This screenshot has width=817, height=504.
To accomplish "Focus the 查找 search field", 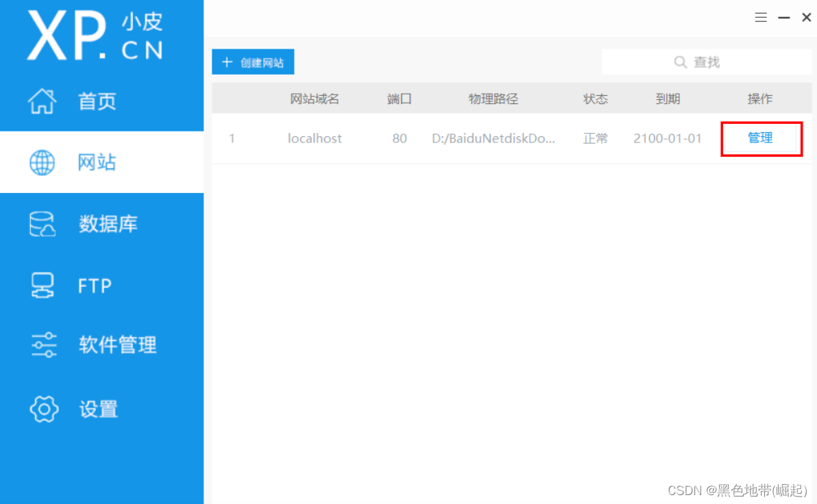I will point(707,62).
